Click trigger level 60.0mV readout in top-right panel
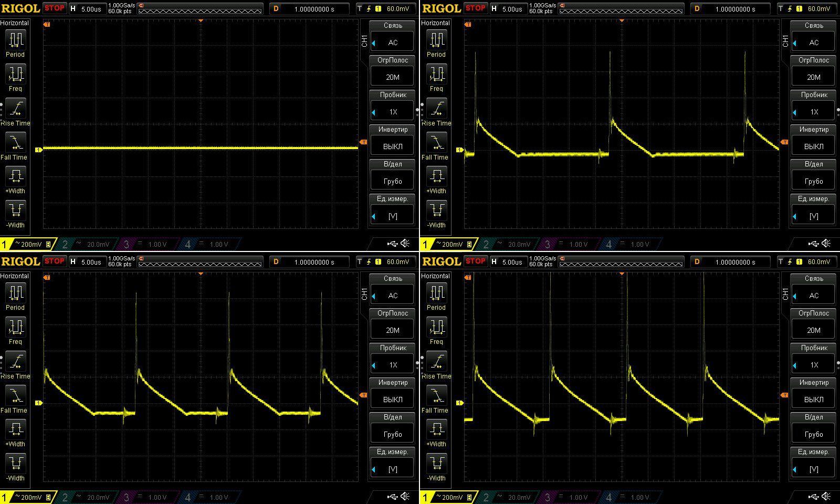The width and height of the screenshot is (840, 504). (x=818, y=9)
